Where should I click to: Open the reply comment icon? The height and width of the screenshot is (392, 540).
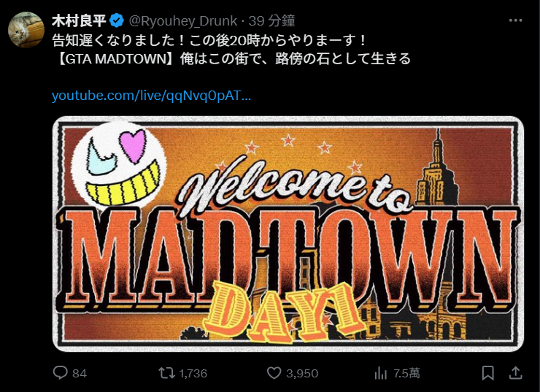pos(61,373)
